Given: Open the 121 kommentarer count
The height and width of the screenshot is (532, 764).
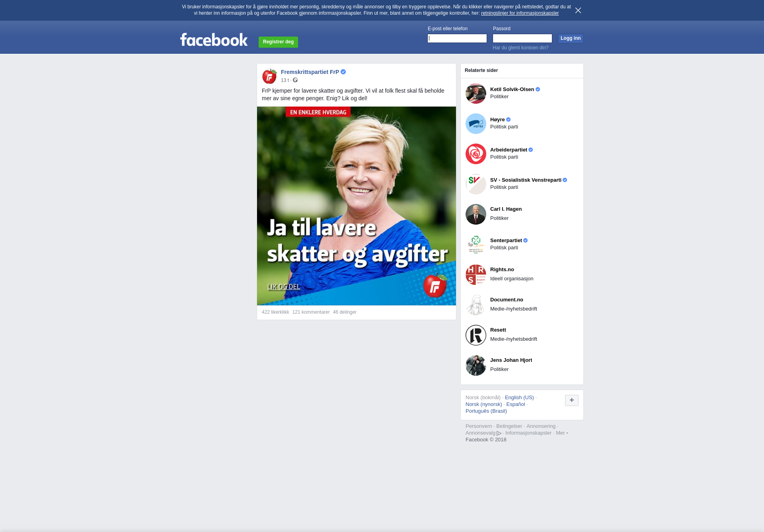Looking at the screenshot, I should pos(311,312).
